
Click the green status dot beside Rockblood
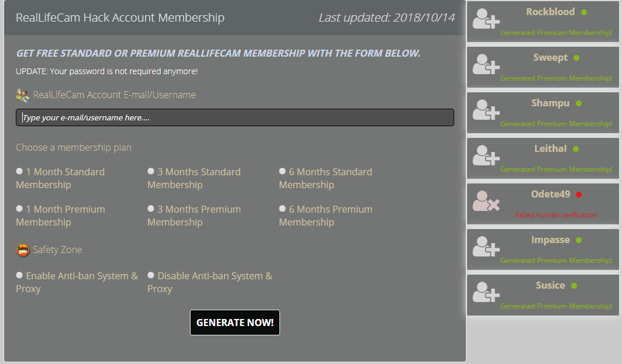pos(584,12)
